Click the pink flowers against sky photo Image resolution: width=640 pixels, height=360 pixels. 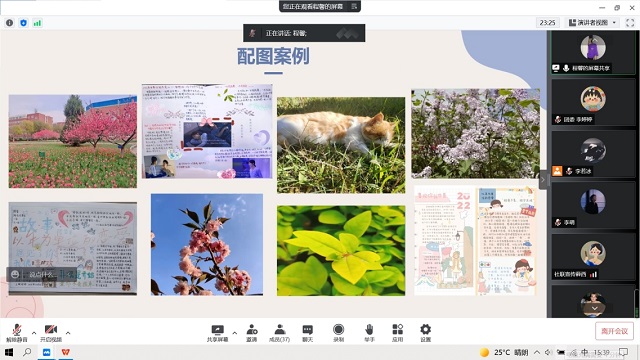click(x=207, y=244)
